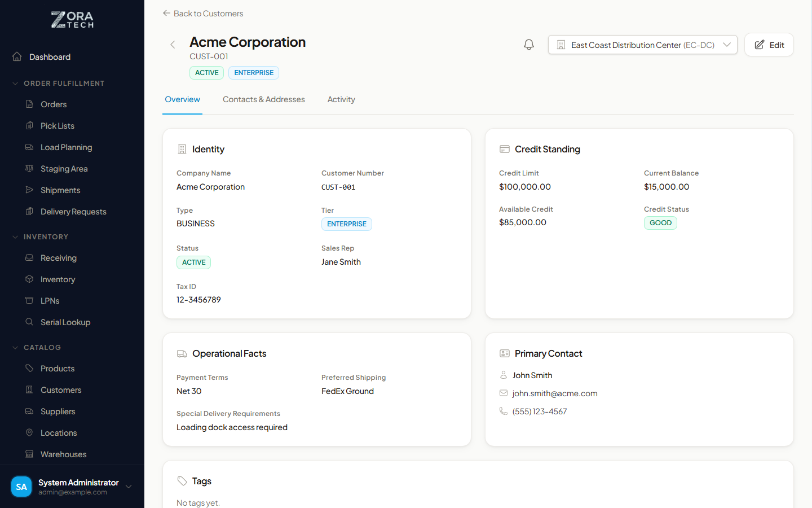Screen dimensions: 812x508
Task: Click the FedEx Ground shipping value
Action: (347, 391)
